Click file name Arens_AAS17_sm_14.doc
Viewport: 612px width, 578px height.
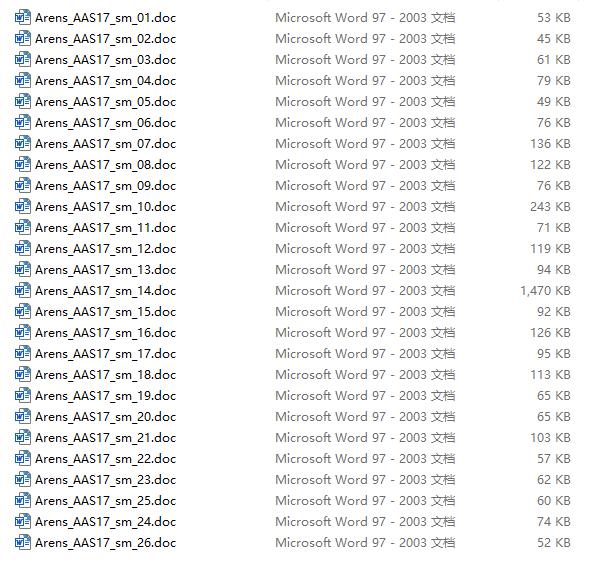click(x=105, y=291)
